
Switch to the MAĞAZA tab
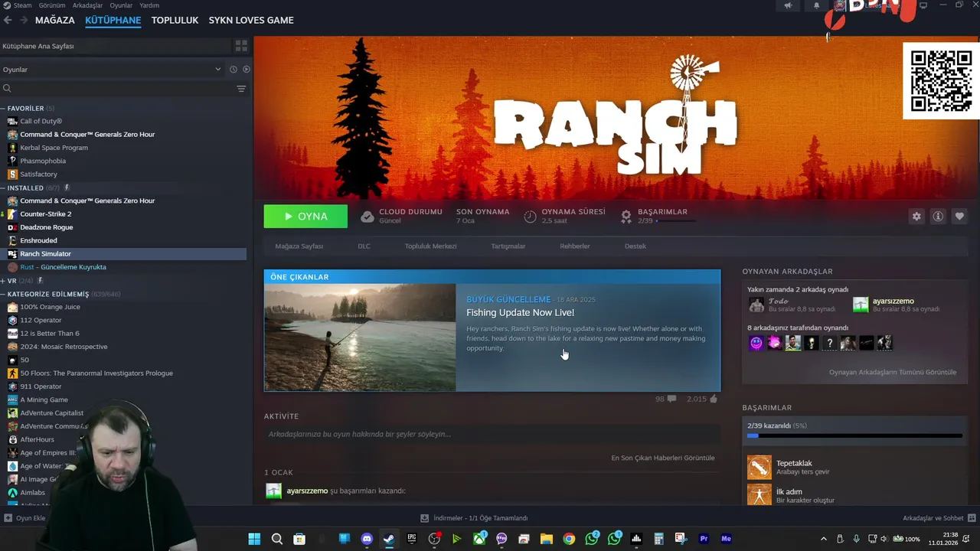pos(55,20)
